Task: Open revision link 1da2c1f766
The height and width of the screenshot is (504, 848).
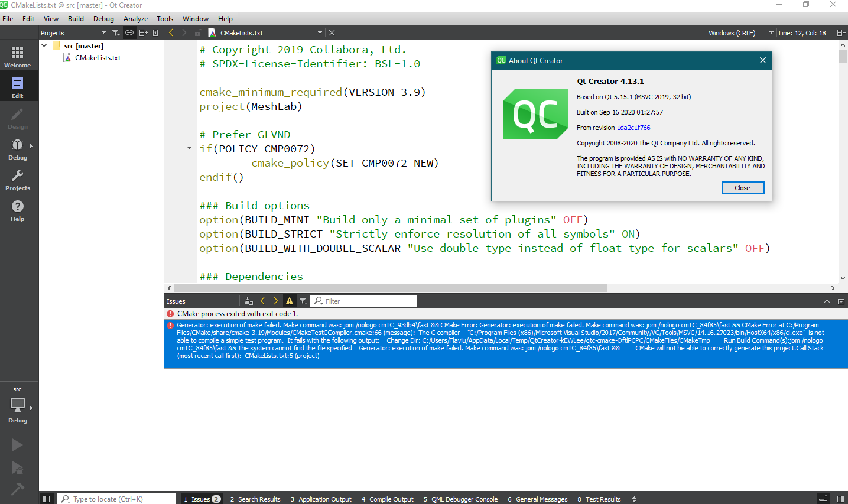Action: tap(633, 127)
